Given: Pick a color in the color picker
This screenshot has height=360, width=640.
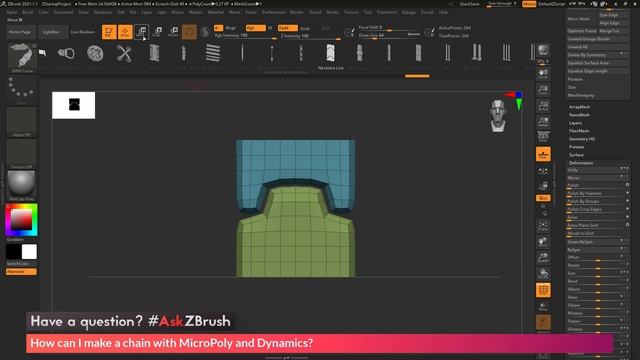Looking at the screenshot, I should [22, 220].
